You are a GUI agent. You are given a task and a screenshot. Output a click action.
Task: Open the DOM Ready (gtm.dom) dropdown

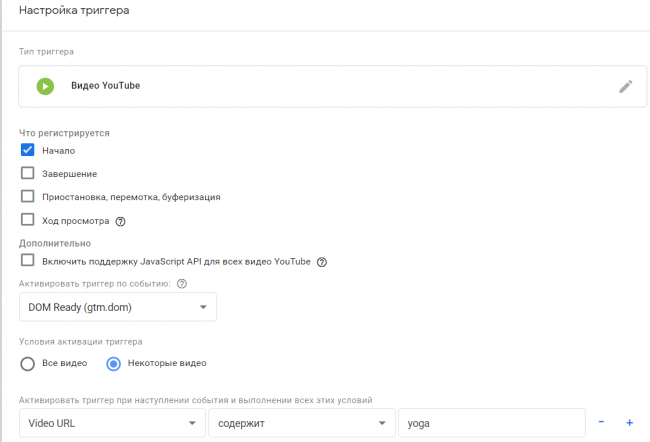click(118, 307)
